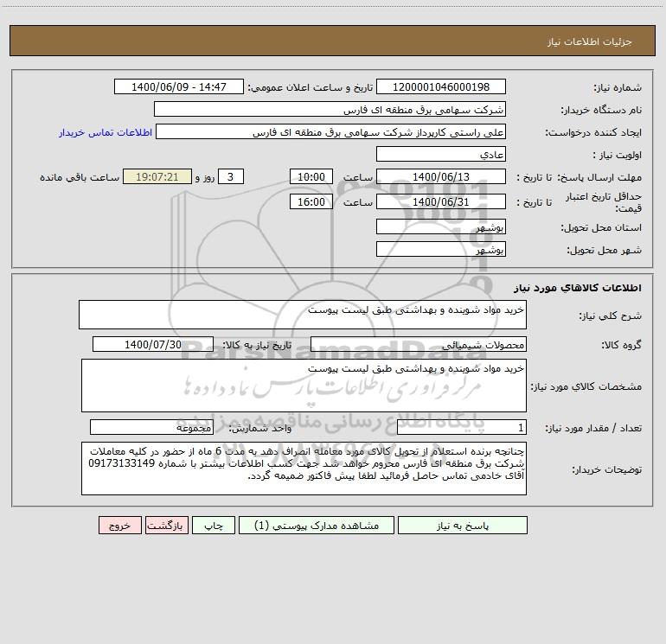Click the response deadline time 10:00
This screenshot has width=666, height=644.
pyautogui.click(x=311, y=176)
